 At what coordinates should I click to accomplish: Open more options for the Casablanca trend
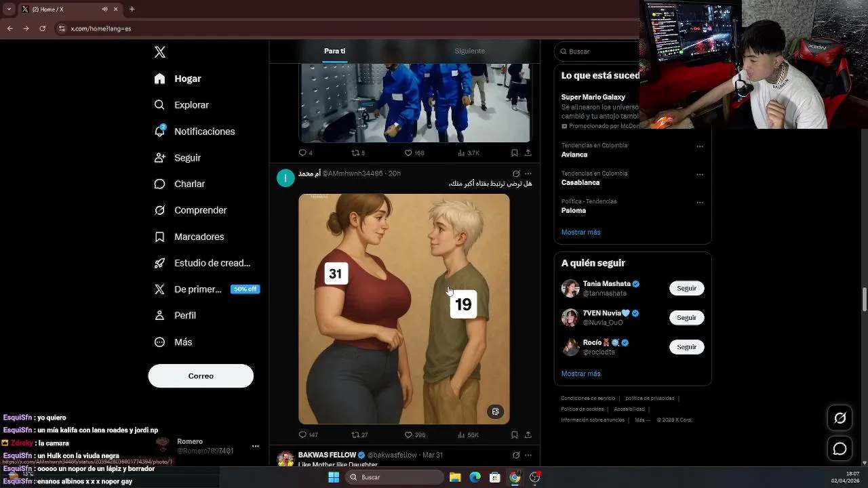[x=700, y=174]
